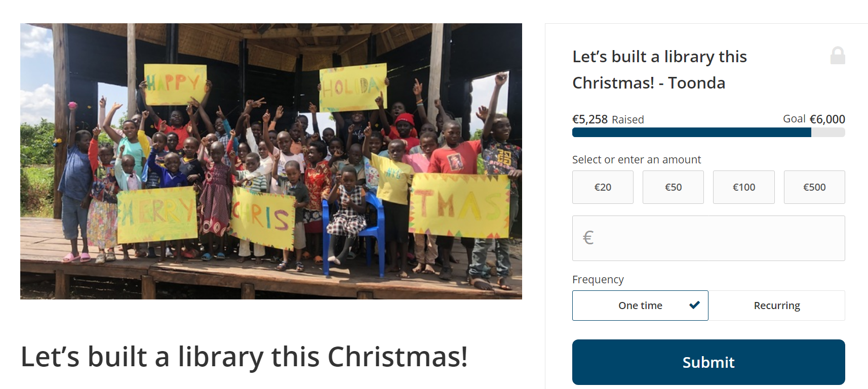Focus the custom donation amount field

pos(719,238)
